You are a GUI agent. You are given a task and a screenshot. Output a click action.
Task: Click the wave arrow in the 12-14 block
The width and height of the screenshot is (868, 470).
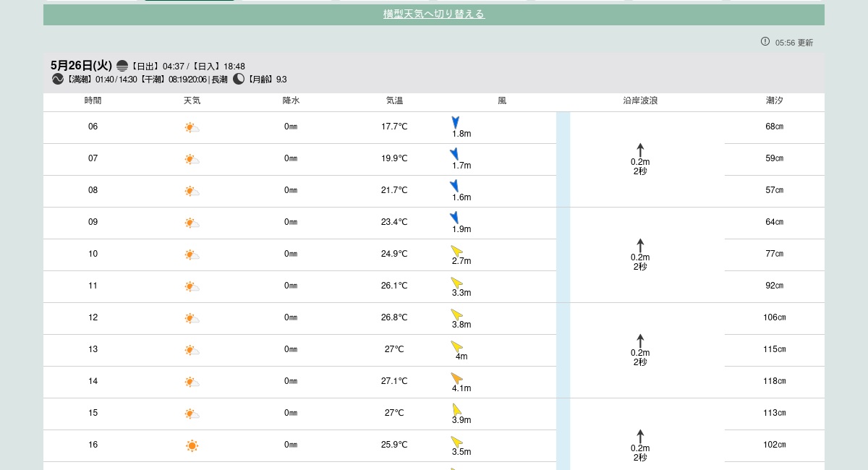point(640,341)
